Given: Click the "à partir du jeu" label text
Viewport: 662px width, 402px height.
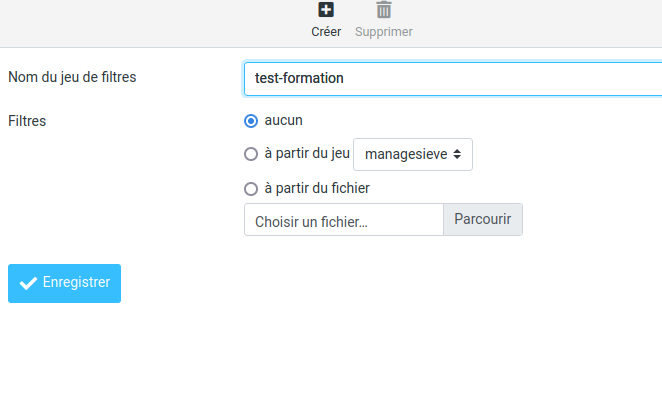Looking at the screenshot, I should click(x=307, y=154).
